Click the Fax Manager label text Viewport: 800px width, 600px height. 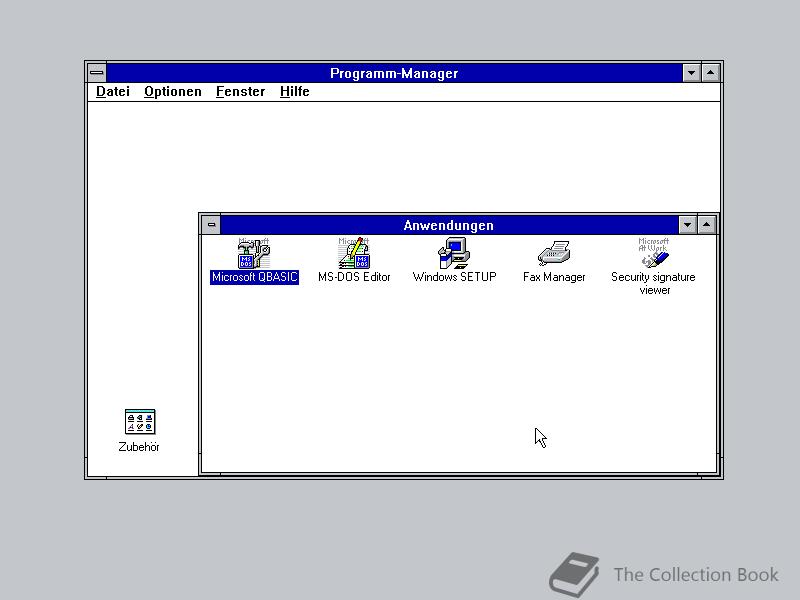(x=554, y=277)
